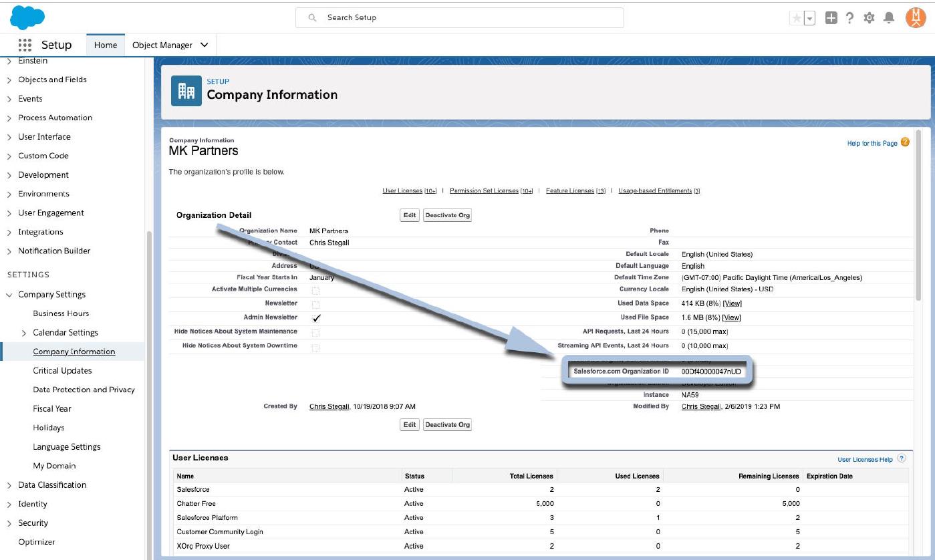Viewport: 935px width, 560px height.
Task: Expand the Calendar Settings tree item
Action: tap(24, 333)
